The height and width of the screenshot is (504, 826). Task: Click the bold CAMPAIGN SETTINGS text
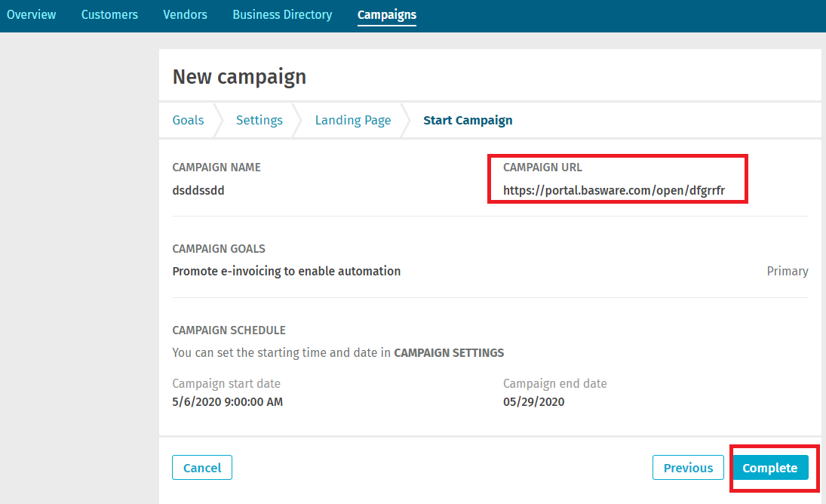tap(449, 352)
